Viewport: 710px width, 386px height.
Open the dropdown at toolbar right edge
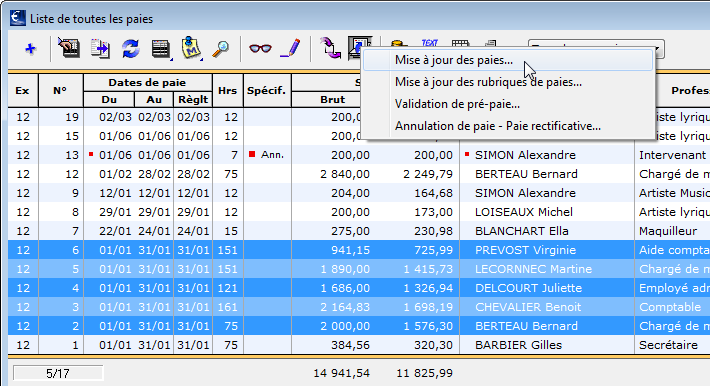pyautogui.click(x=659, y=49)
